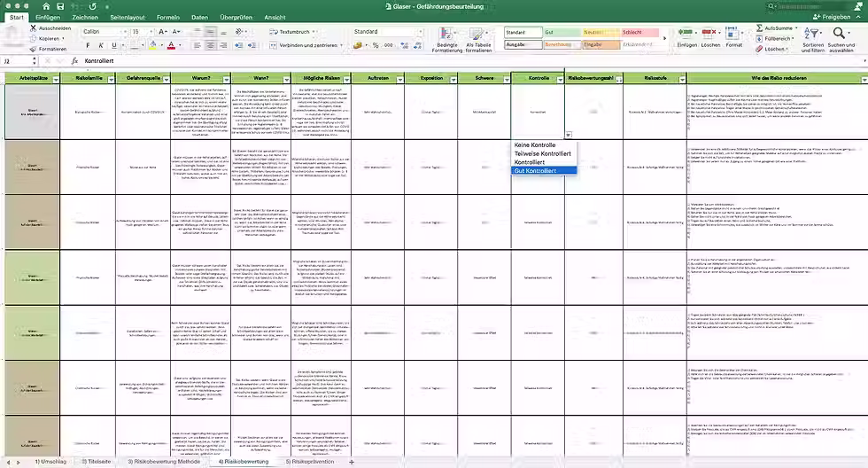Open font color dropdown arrow

(179, 45)
